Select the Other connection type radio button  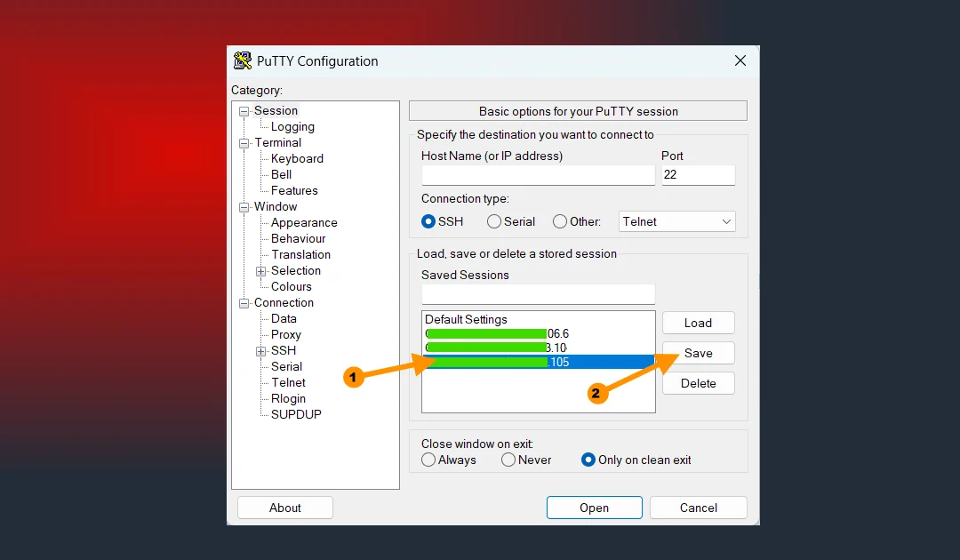coord(560,221)
